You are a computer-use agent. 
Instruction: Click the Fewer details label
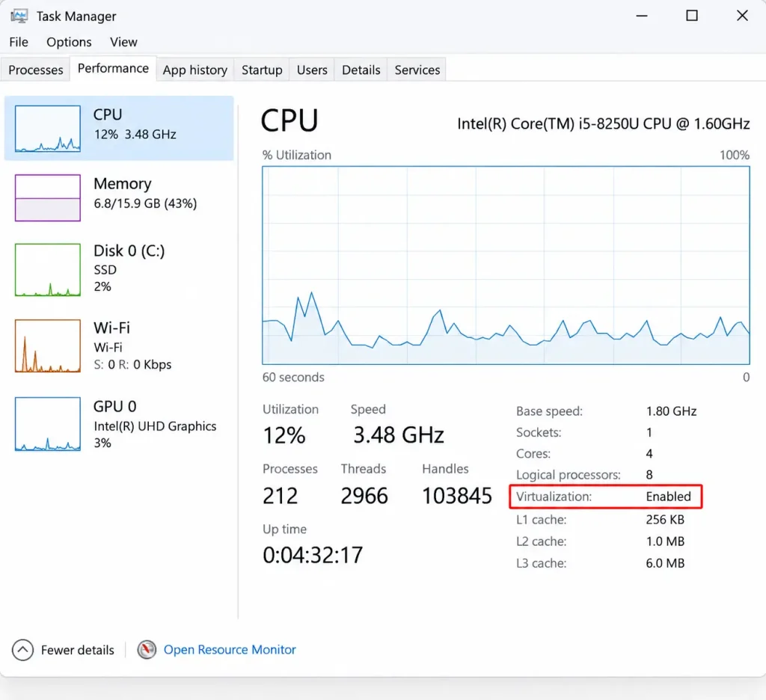pyautogui.click(x=77, y=650)
